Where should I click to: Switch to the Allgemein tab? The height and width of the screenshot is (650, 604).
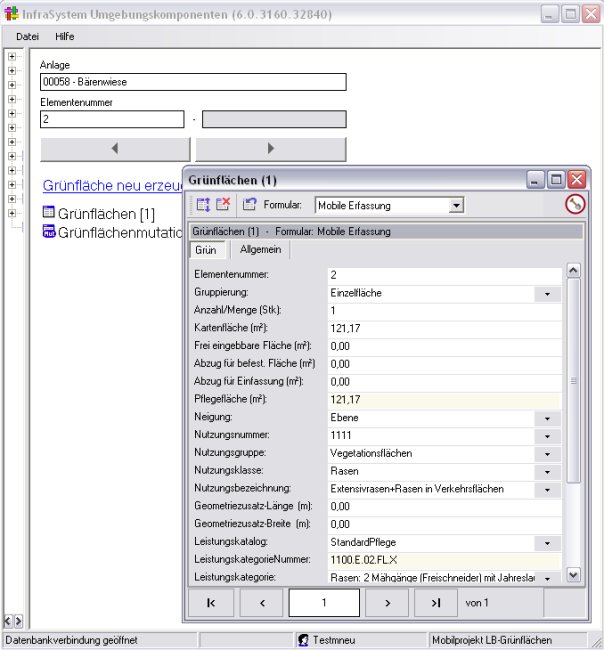(x=259, y=249)
